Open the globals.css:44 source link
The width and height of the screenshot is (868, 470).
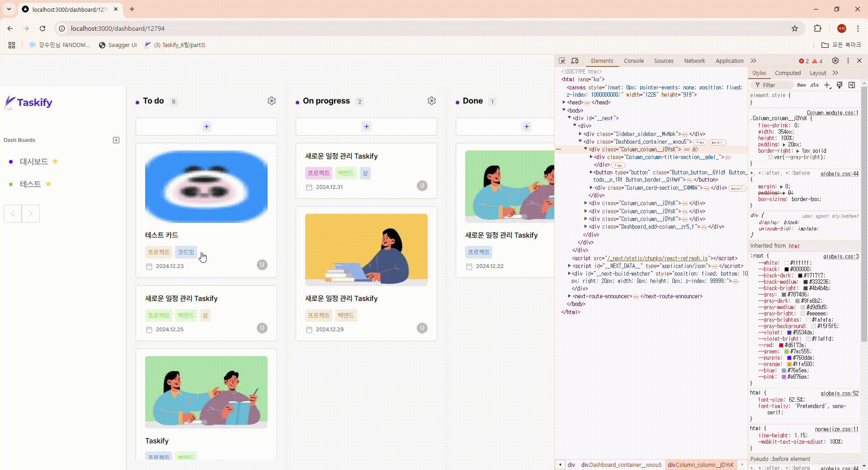840,174
